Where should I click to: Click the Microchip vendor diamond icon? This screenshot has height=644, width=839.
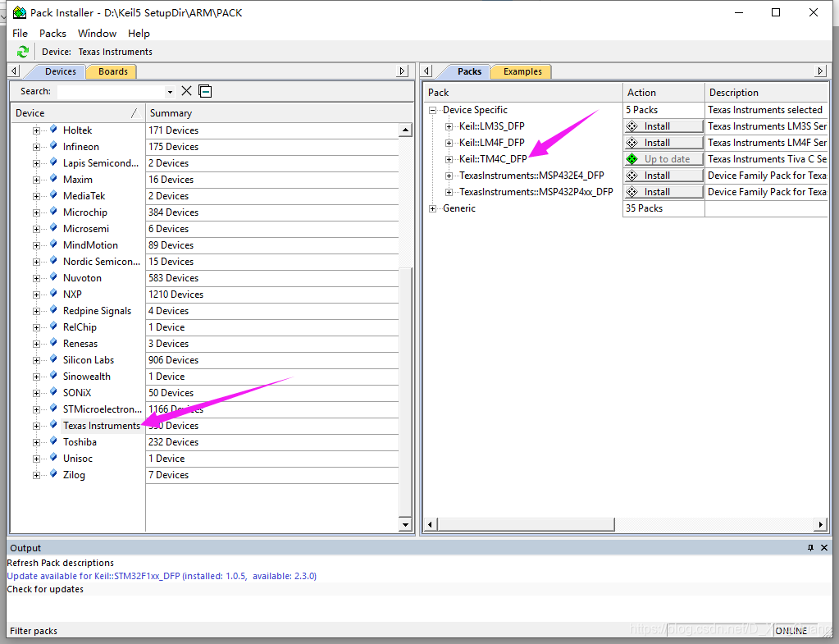coord(53,212)
